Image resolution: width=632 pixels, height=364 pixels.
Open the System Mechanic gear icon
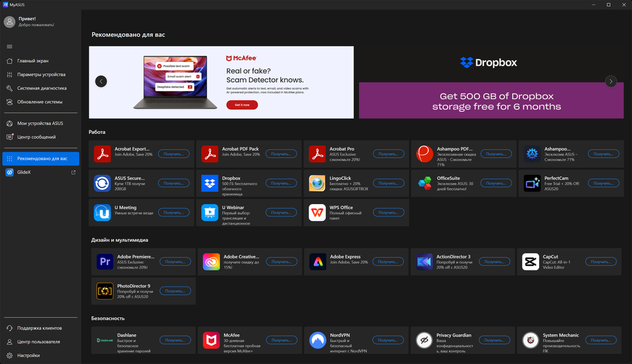tap(531, 340)
